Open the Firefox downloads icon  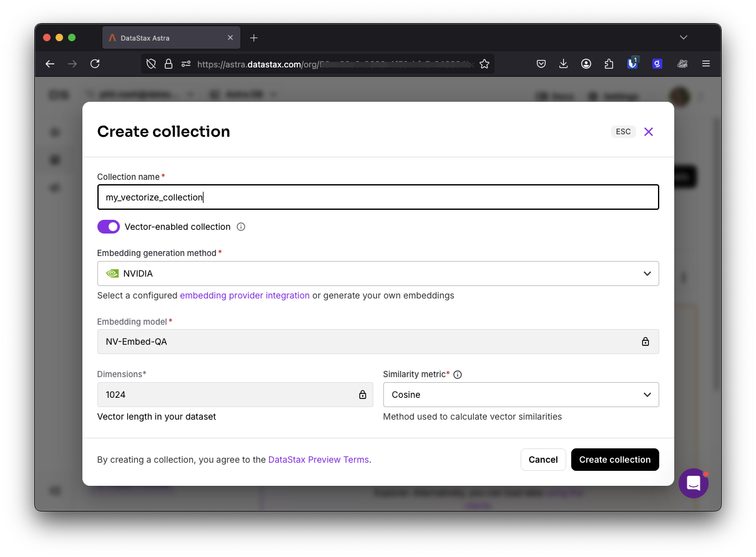point(563,63)
